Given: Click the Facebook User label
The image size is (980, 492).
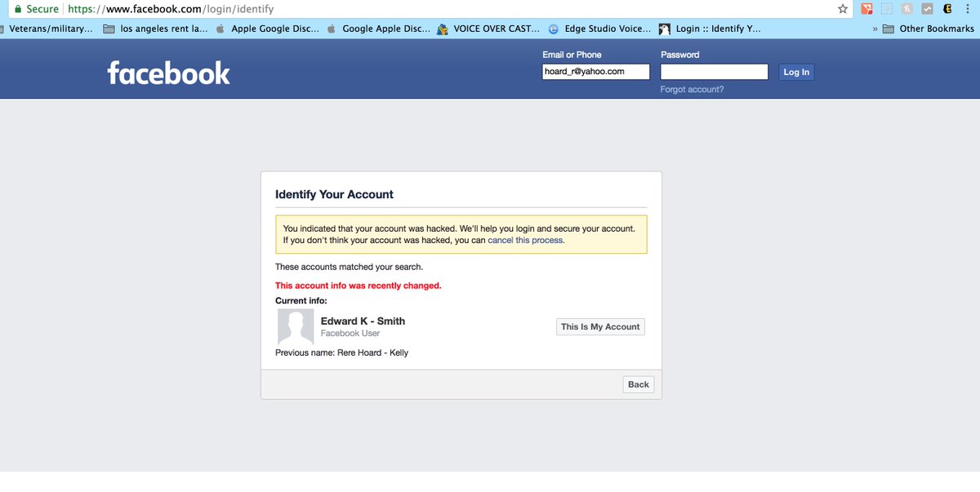Looking at the screenshot, I should [350, 334].
